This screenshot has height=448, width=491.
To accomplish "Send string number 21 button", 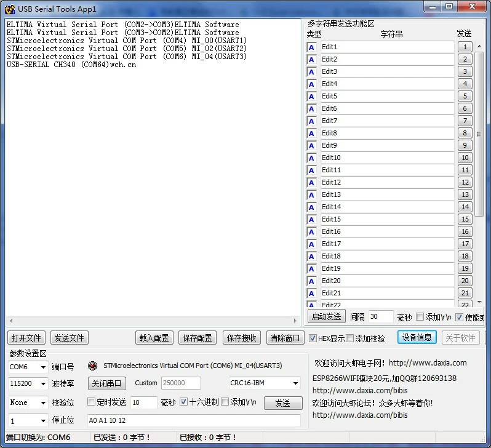I will tap(465, 294).
